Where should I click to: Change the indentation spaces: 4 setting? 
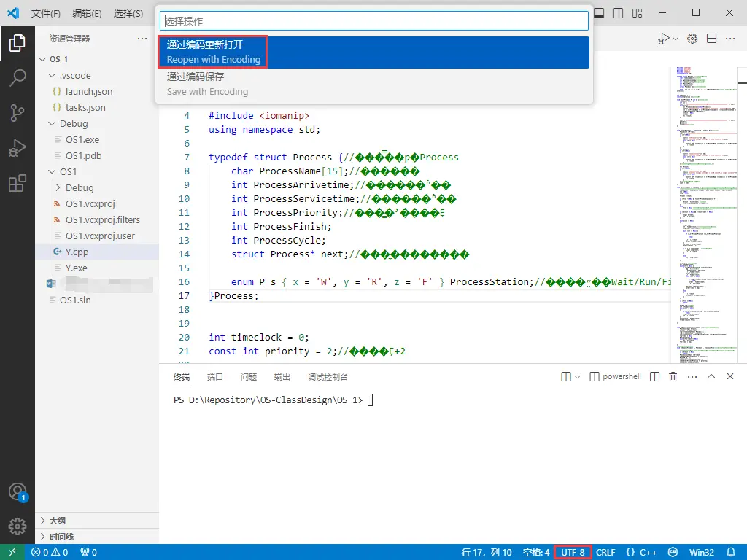click(536, 553)
